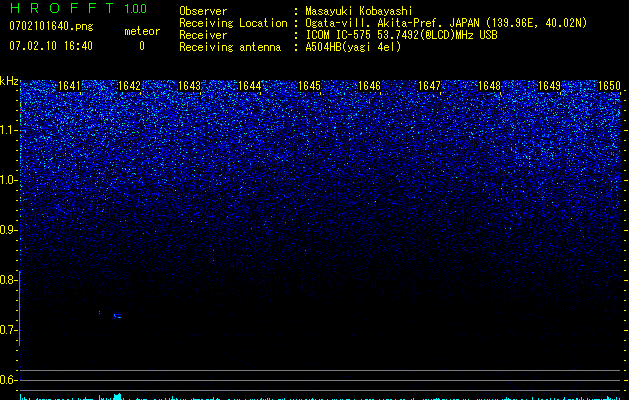The image size is (629, 400).
Task: Click the HROFFT 1.0.0 title text
Action: tap(79, 8)
